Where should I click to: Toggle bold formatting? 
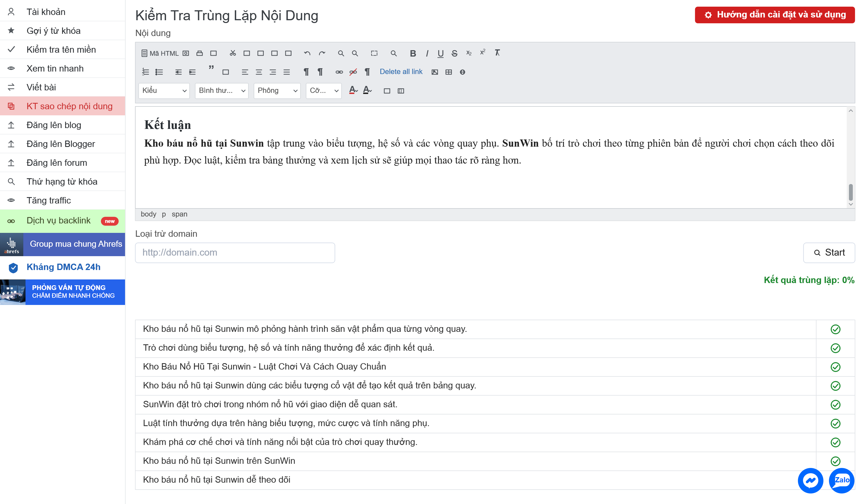click(413, 53)
